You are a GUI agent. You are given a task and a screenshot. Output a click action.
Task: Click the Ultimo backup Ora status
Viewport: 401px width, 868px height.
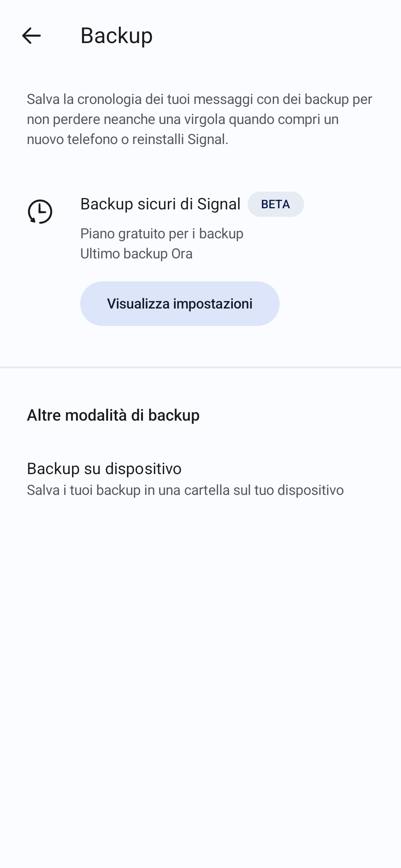(136, 254)
